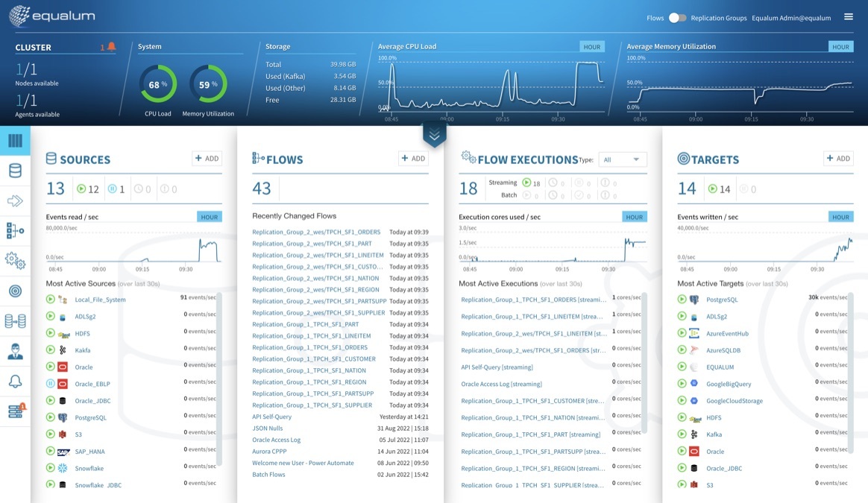This screenshot has height=503, width=868.
Task: Click the Agents user icon in the sidebar
Action: [x=15, y=350]
